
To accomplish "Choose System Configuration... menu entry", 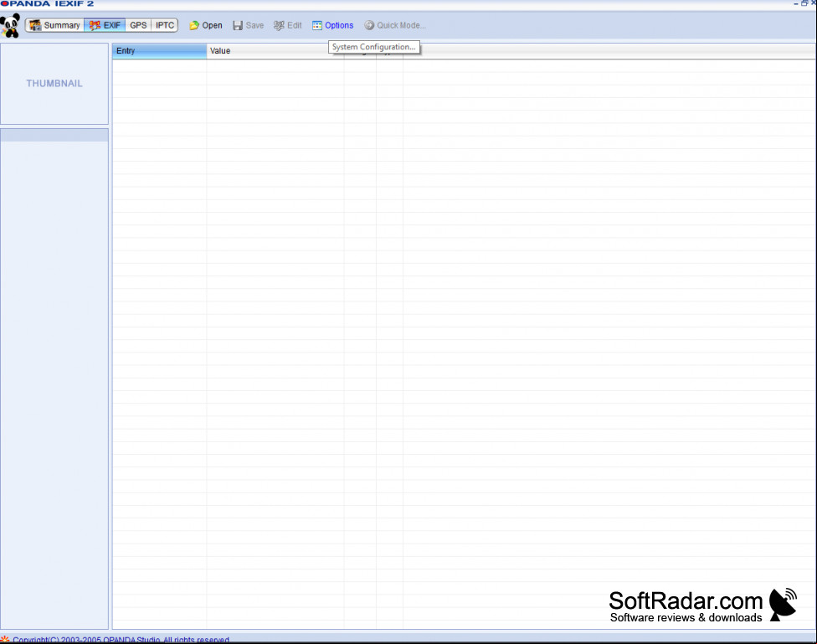I will click(374, 47).
